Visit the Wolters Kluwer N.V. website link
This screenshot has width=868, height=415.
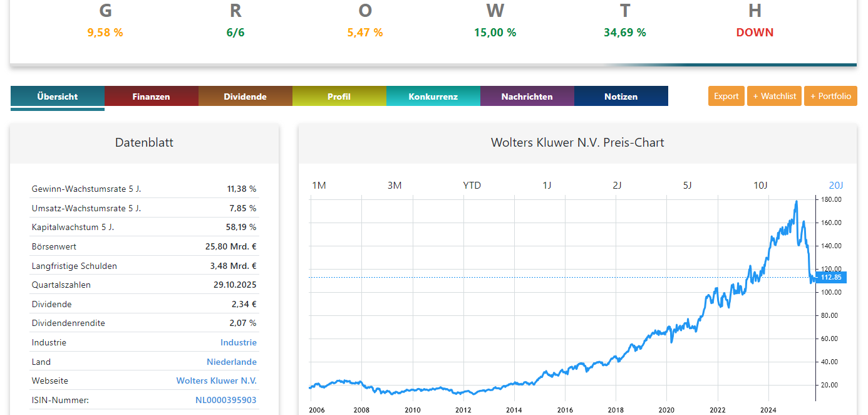[x=216, y=381]
